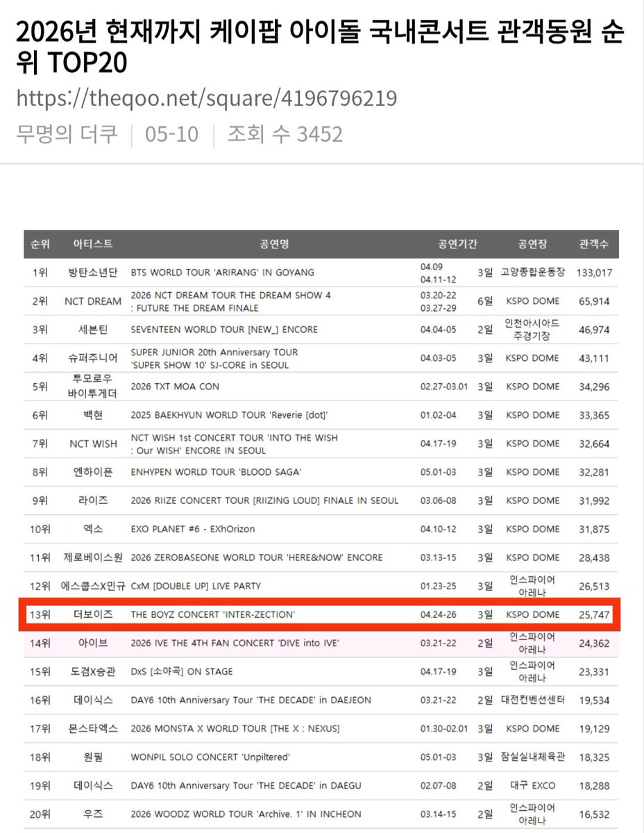Select the artist cell 에스쿱스X민규
This screenshot has height=833, width=644.
coord(92,586)
